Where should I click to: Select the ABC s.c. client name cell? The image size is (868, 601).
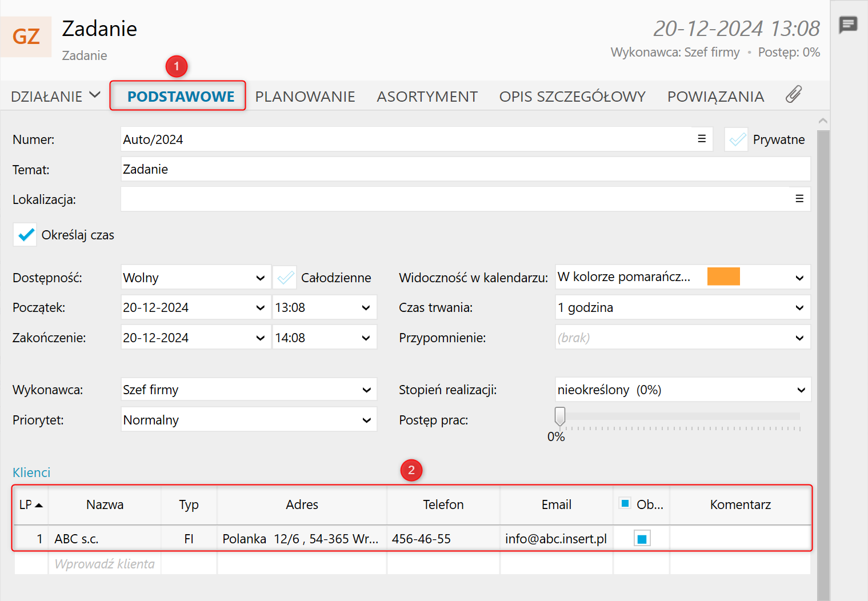pos(105,539)
